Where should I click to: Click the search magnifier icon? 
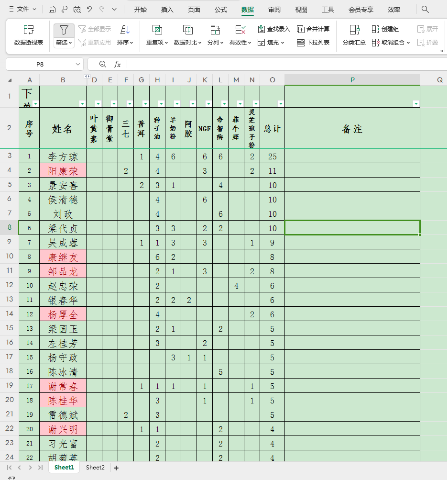pos(425,10)
